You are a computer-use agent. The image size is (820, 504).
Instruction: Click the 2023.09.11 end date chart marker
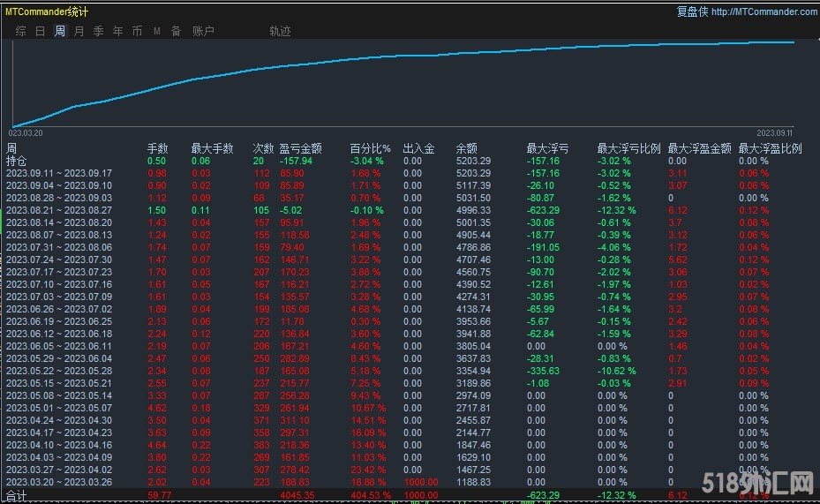tap(773, 132)
